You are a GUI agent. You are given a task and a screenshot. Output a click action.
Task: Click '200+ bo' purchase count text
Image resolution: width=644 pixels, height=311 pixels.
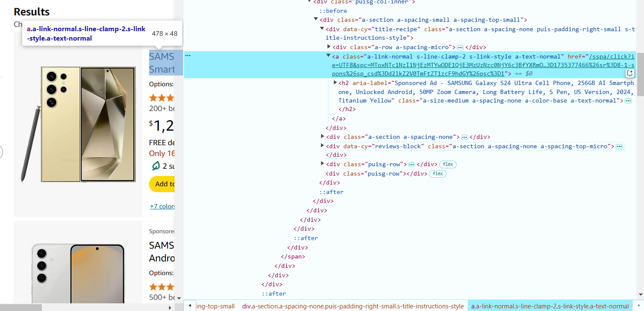tap(162, 109)
